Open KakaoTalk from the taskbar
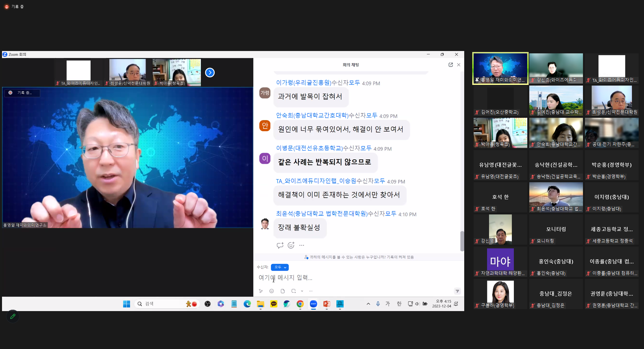This screenshot has height=349, width=644. click(x=274, y=304)
